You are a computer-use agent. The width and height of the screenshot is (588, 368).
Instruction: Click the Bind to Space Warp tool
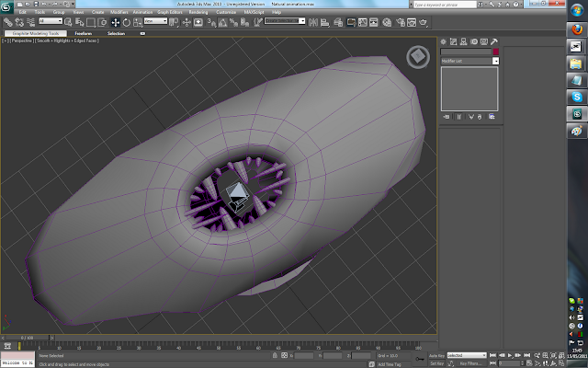tap(30, 22)
